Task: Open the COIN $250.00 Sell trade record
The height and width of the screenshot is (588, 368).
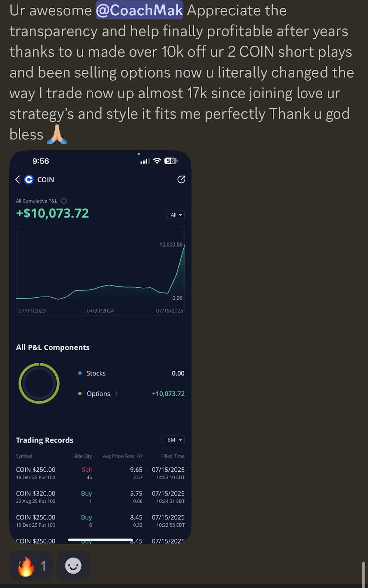Action: click(x=100, y=473)
